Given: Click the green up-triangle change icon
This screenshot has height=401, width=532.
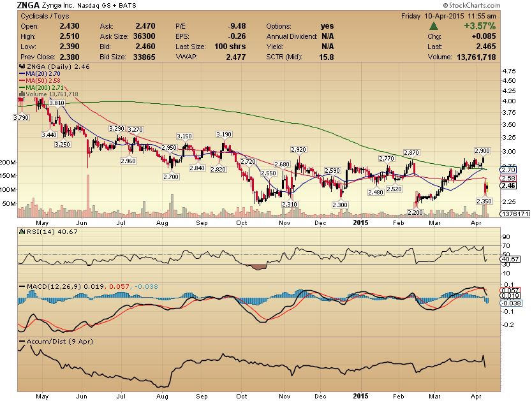Looking at the screenshot, I should point(433,26).
